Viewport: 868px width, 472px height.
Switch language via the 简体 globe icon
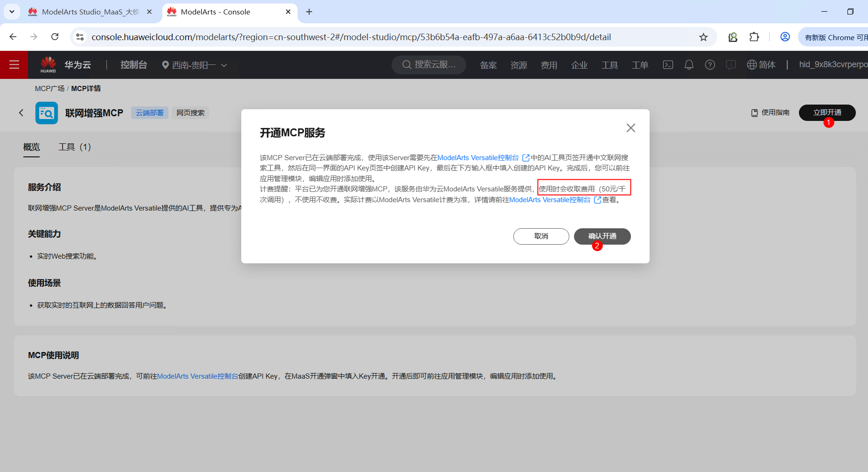tap(762, 65)
